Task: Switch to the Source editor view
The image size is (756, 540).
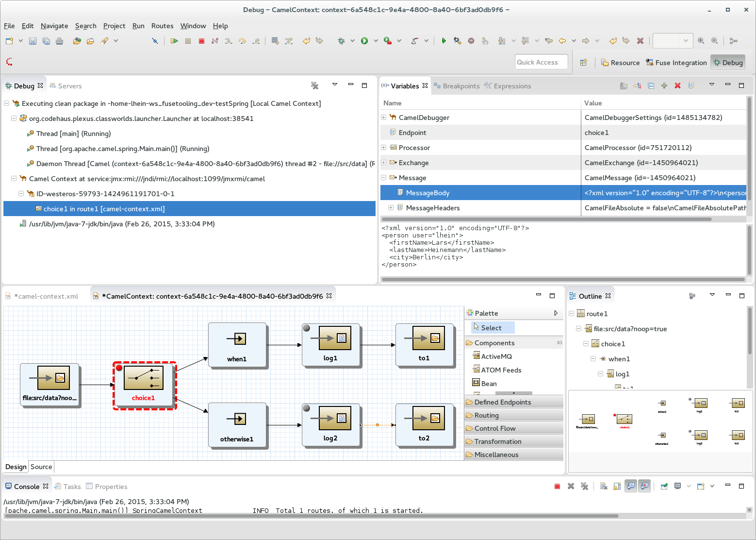Action: pos(41,467)
